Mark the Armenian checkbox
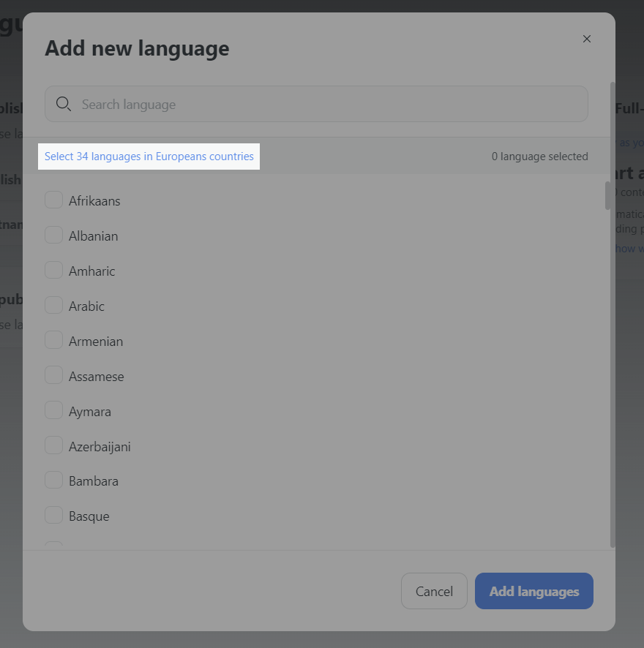 click(x=54, y=340)
